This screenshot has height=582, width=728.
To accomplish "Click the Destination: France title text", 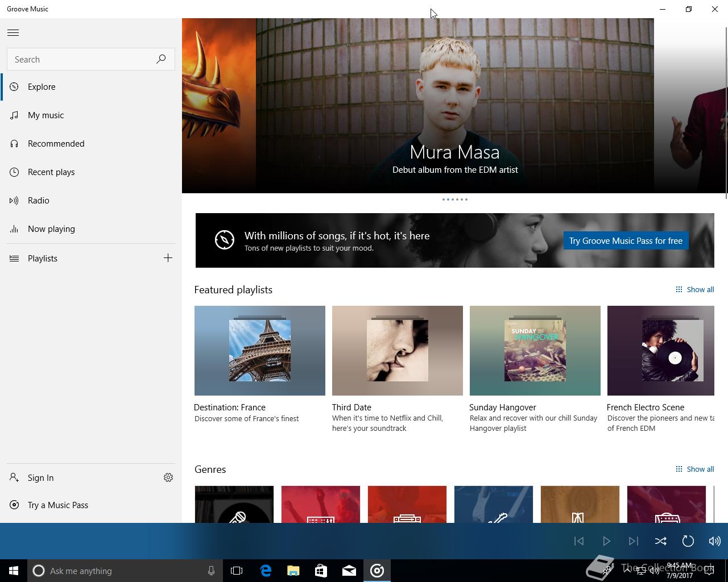I will click(230, 408).
